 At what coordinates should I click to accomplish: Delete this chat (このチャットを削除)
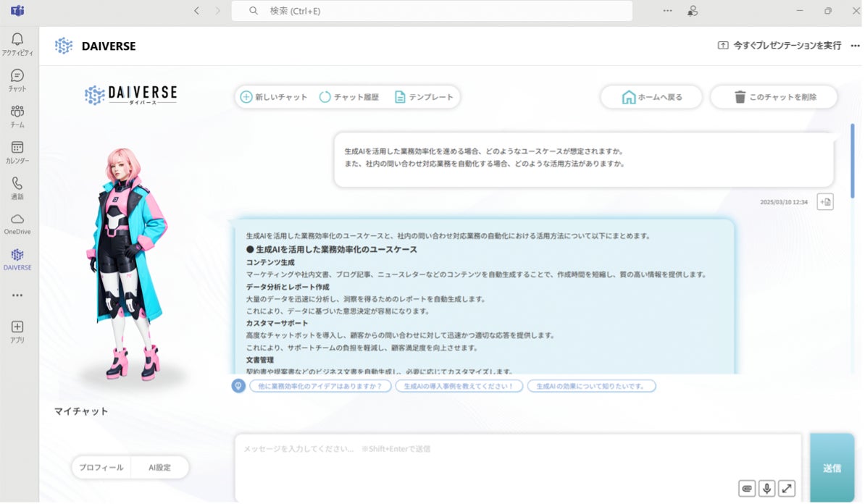(774, 97)
